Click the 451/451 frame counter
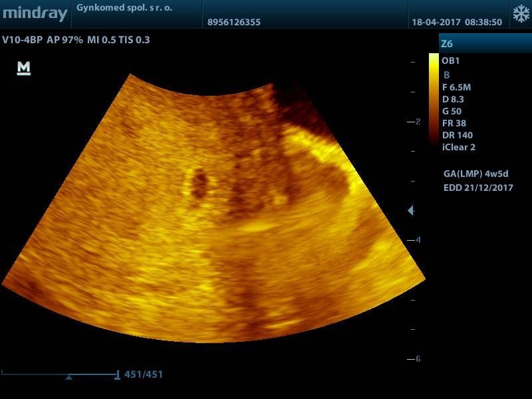The image size is (532, 399). point(144,374)
